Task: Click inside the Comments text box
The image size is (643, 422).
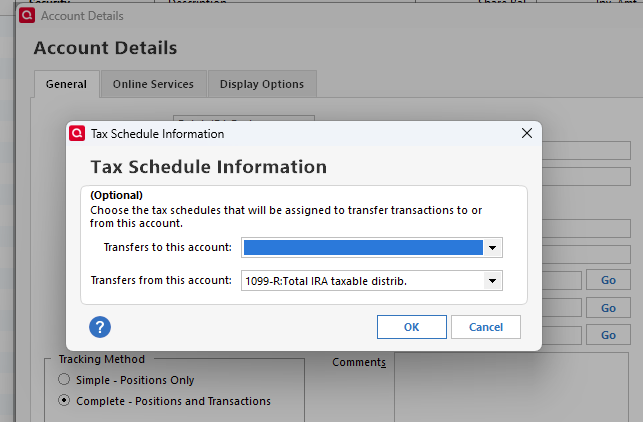Action: (511, 387)
